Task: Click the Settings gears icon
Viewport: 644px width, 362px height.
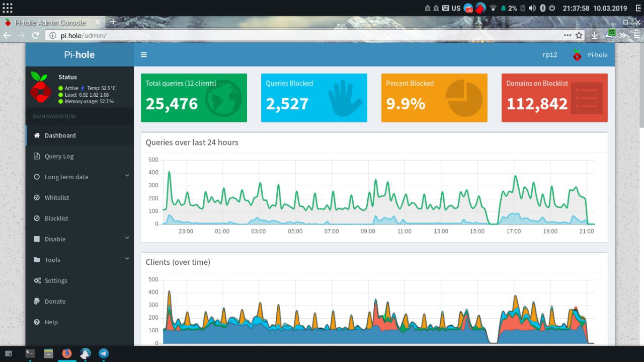Action: click(x=37, y=280)
